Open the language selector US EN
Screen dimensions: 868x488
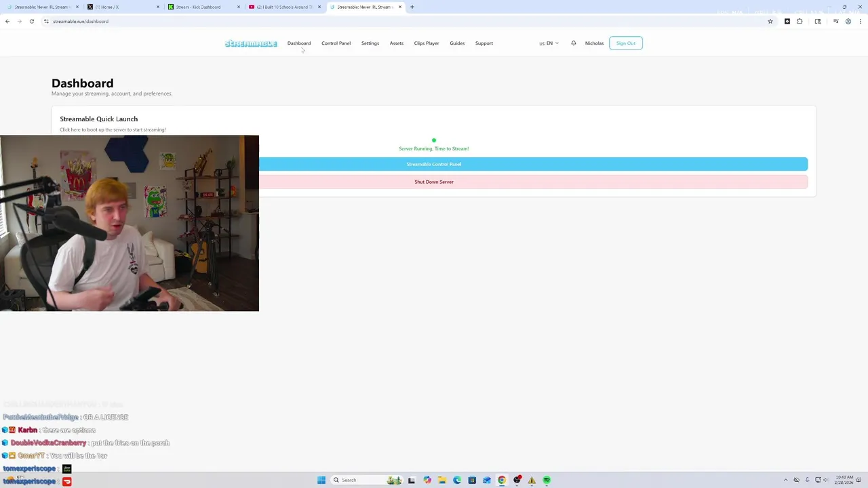pyautogui.click(x=549, y=43)
